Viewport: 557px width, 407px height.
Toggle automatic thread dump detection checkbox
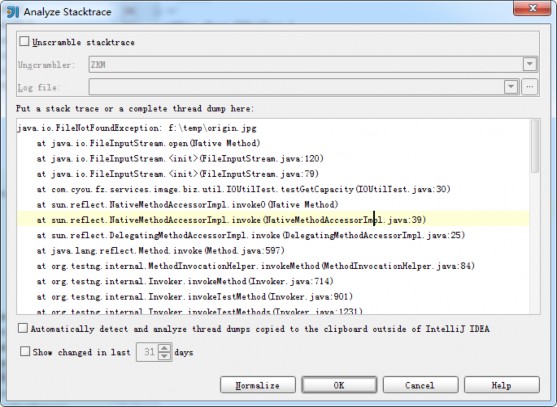23,328
